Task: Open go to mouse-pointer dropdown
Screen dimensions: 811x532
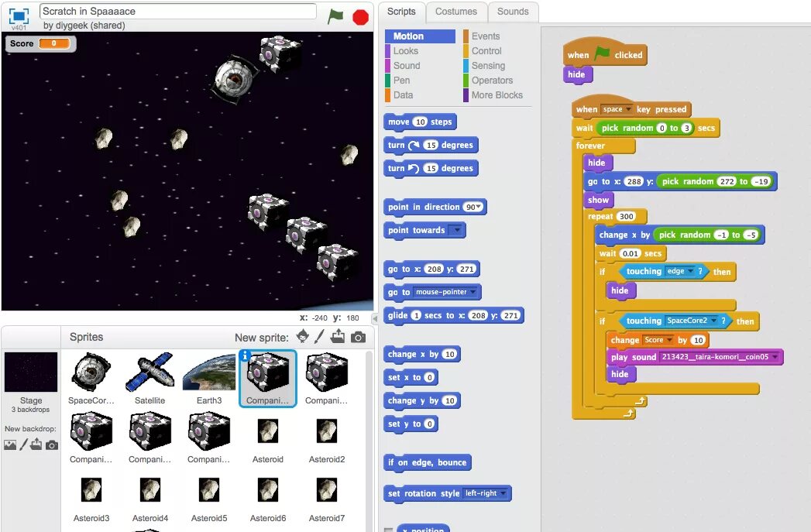Action: coord(473,292)
